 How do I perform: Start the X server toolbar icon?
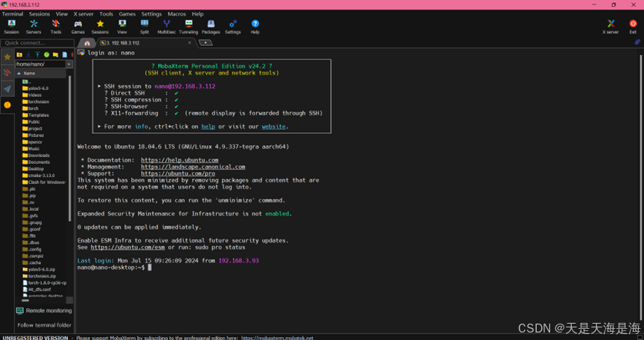[610, 27]
